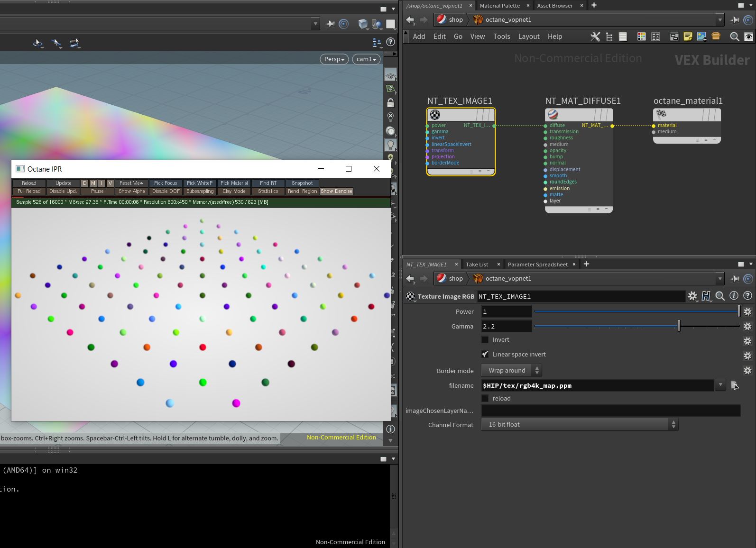Click the NT_TEX_IMAGE1 node icon
The width and height of the screenshot is (756, 548).
[x=435, y=115]
